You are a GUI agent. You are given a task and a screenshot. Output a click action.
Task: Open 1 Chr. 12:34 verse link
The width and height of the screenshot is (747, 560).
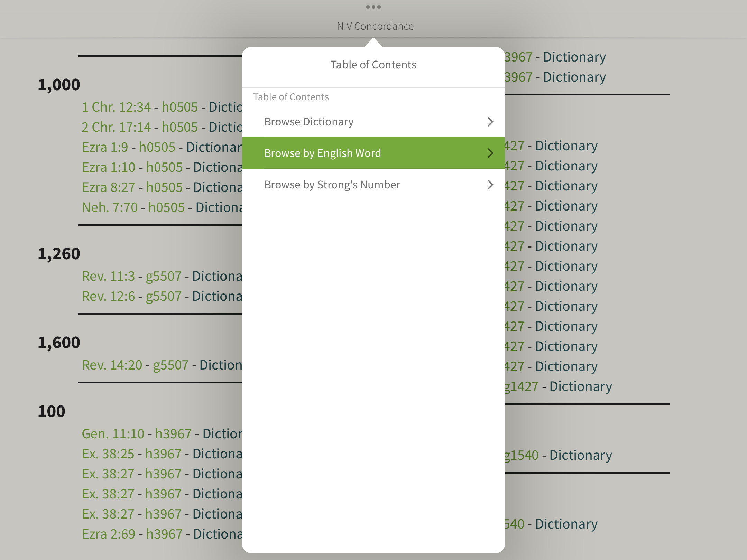tap(116, 107)
